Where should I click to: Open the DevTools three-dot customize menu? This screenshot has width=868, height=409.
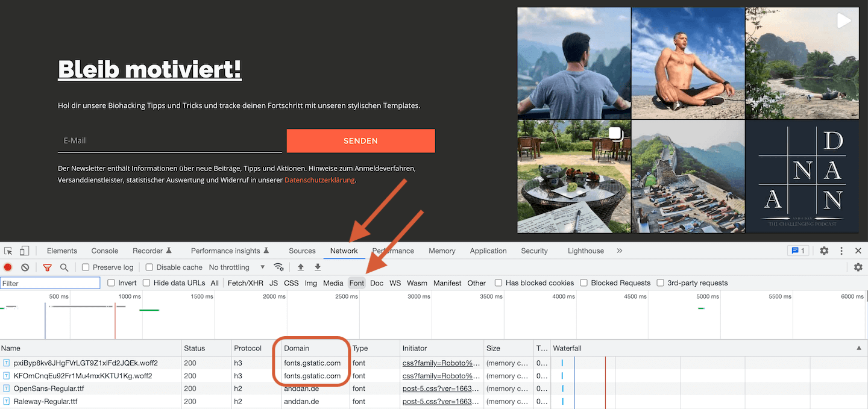pos(841,251)
